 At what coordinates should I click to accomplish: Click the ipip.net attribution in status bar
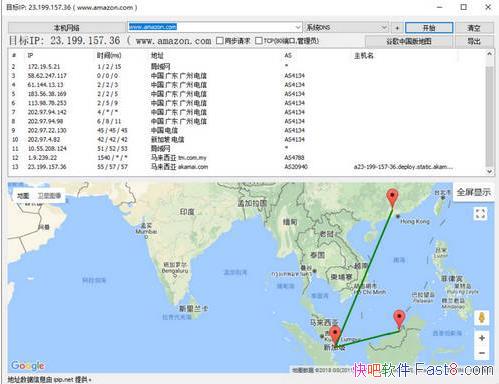click(49, 379)
